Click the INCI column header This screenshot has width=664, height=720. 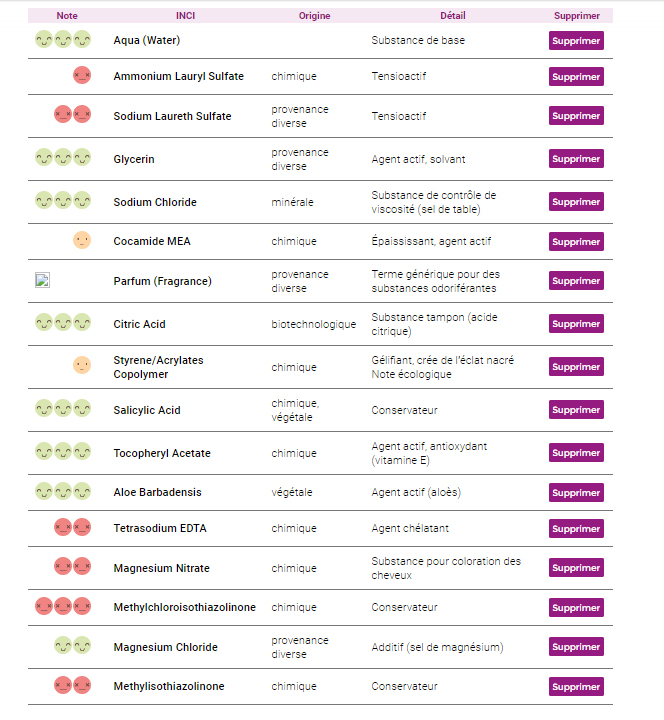[x=186, y=16]
